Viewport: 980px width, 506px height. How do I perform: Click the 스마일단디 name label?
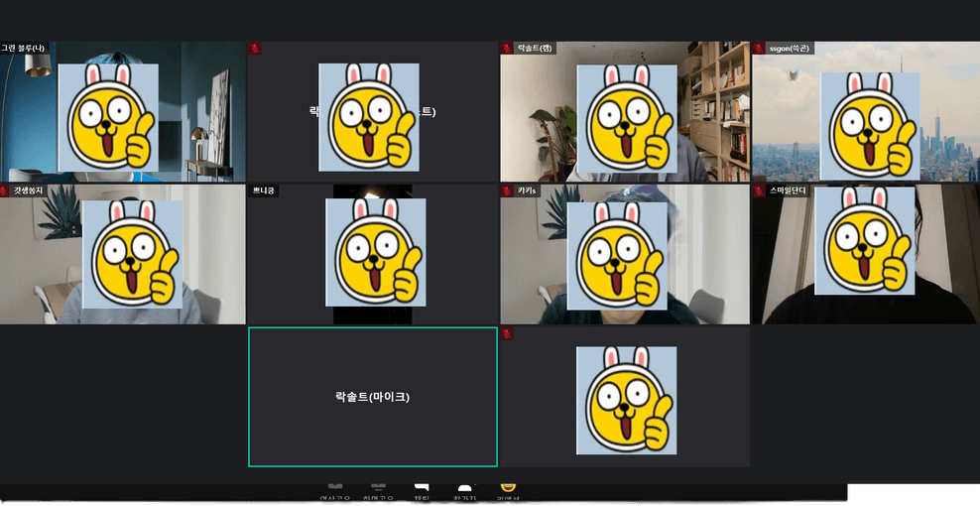[x=788, y=190]
